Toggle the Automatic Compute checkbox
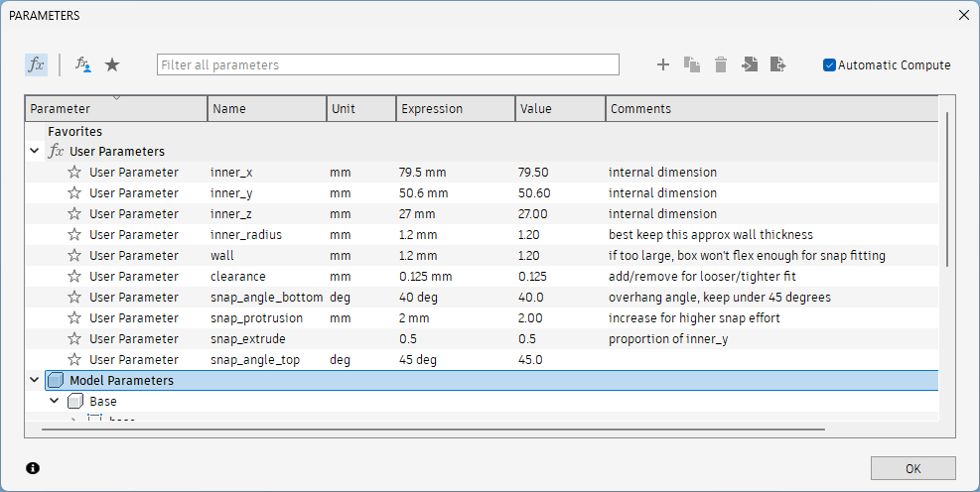This screenshot has height=492, width=980. [x=829, y=64]
